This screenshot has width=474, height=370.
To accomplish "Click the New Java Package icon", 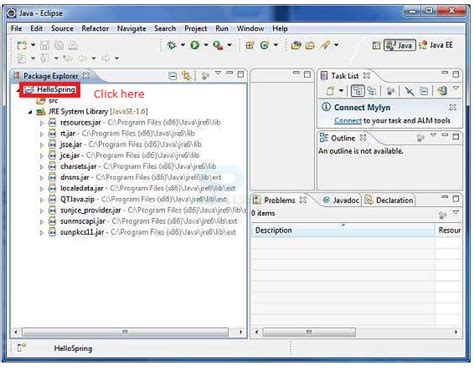I will click(x=250, y=45).
